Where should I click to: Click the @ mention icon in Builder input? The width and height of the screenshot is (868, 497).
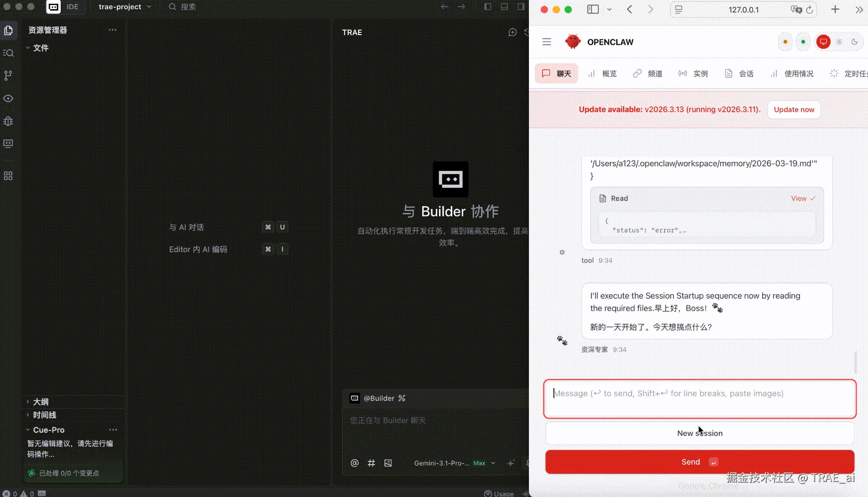[x=355, y=463]
